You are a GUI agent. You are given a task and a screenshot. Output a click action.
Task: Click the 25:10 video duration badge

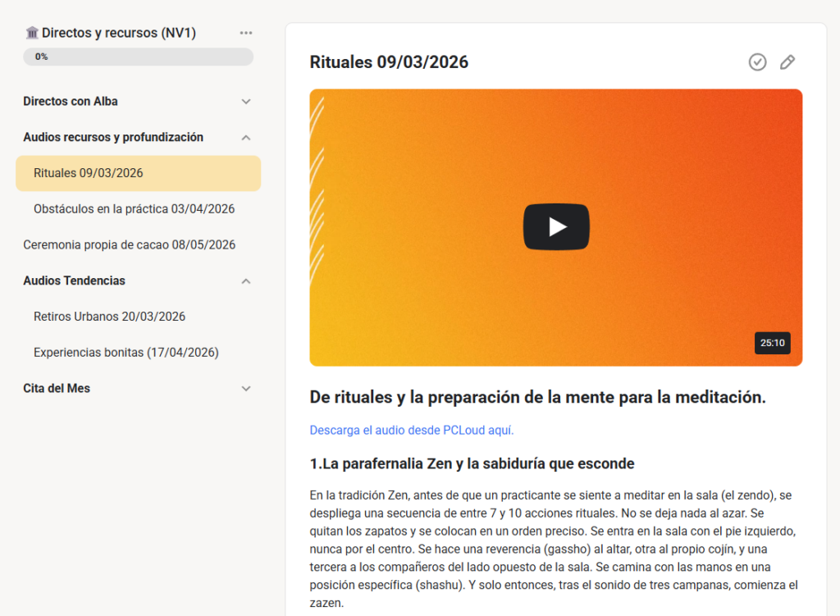point(773,343)
